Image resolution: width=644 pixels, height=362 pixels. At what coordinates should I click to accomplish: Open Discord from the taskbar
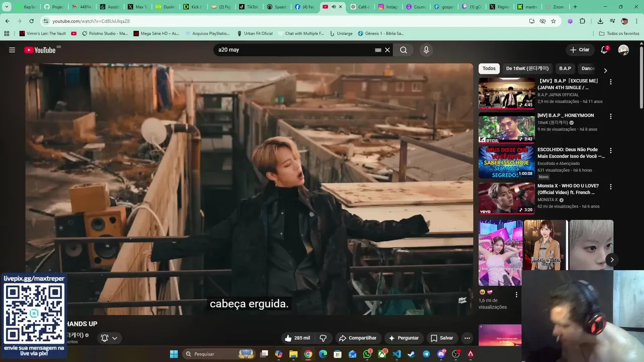coord(441,354)
